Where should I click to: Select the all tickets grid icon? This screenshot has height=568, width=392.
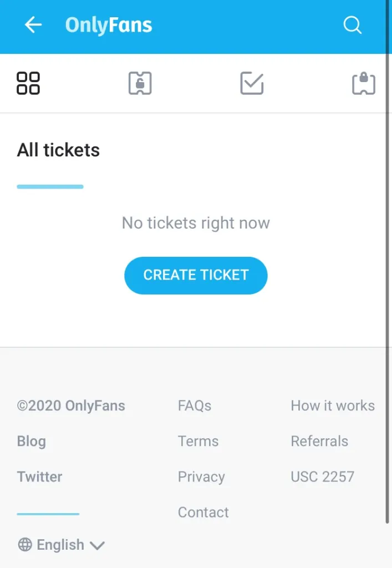tap(28, 83)
